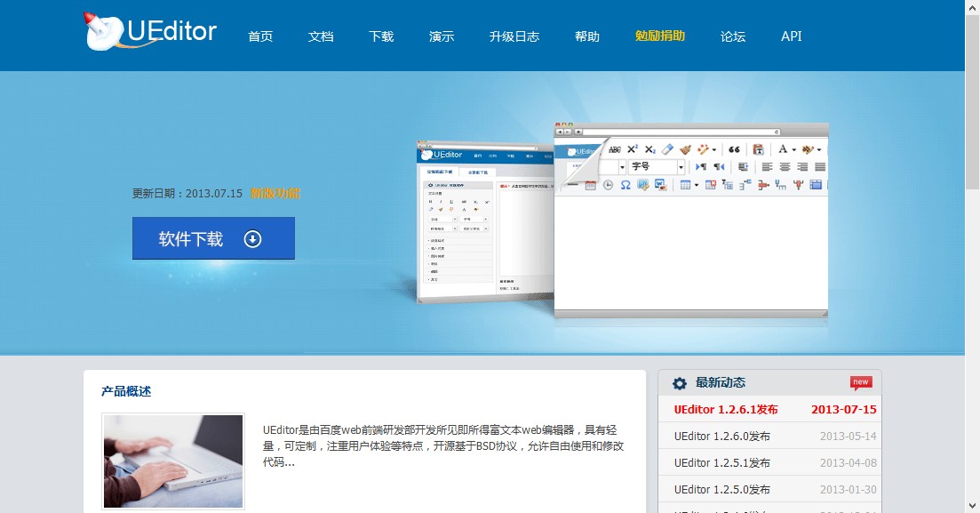Open 首页 in the navigation bar
This screenshot has height=513, width=980.
point(260,36)
